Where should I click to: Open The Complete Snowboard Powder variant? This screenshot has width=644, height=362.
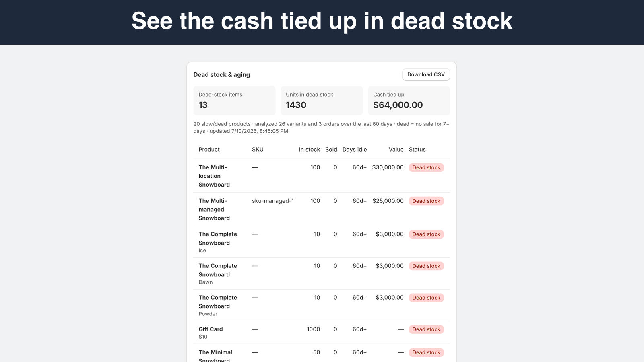(322, 305)
